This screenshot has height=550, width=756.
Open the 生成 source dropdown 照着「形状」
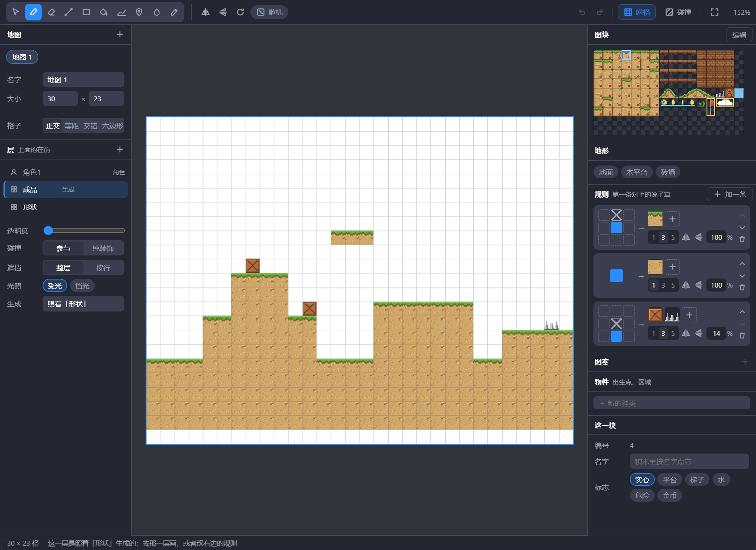[83, 304]
